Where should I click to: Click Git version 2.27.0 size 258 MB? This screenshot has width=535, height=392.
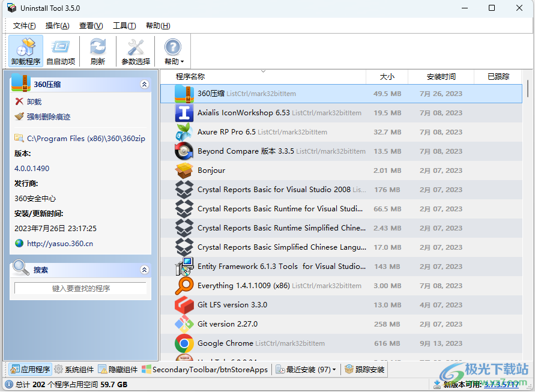tap(387, 324)
